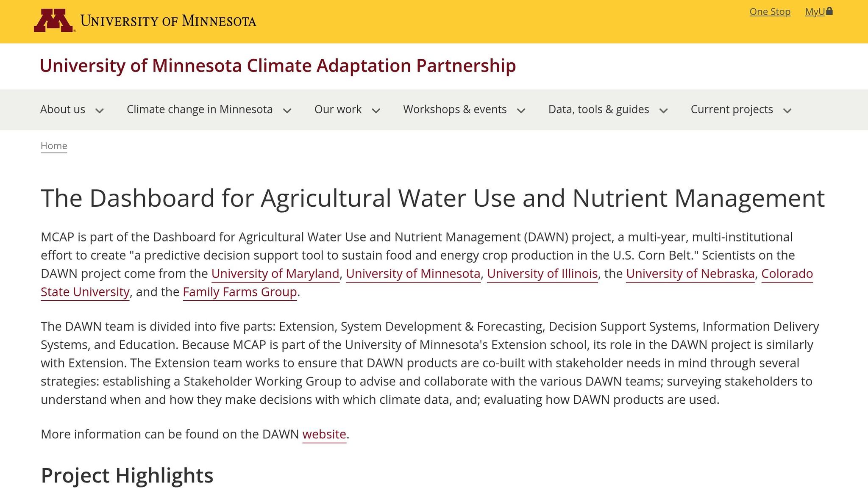Open the Current projects menu item
868x488 pixels.
[732, 109]
